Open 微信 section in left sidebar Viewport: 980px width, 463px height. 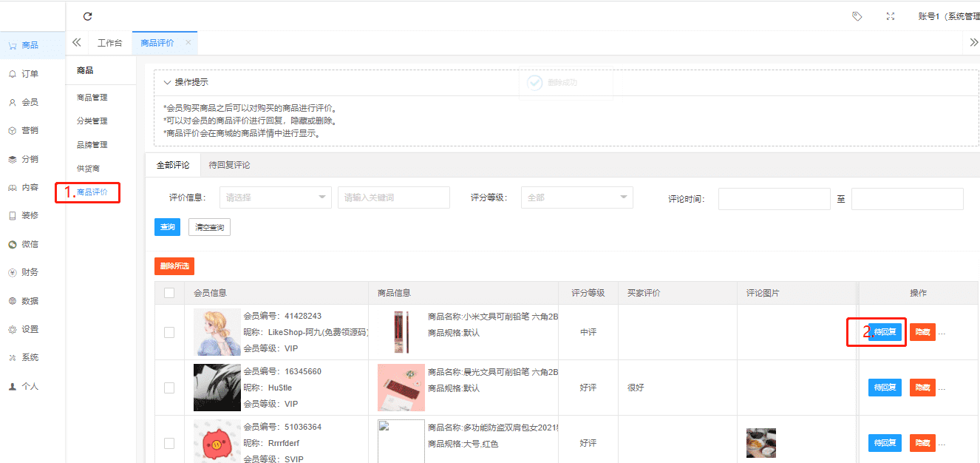click(30, 244)
